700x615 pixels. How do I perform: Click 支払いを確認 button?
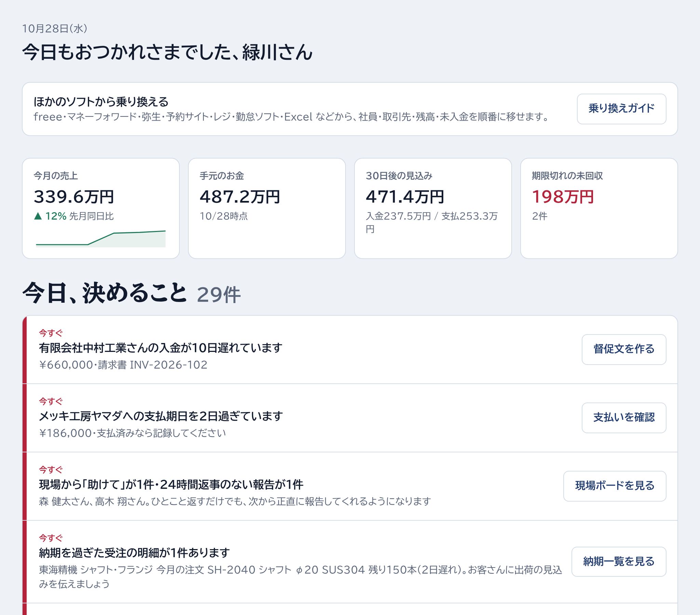[x=624, y=418]
